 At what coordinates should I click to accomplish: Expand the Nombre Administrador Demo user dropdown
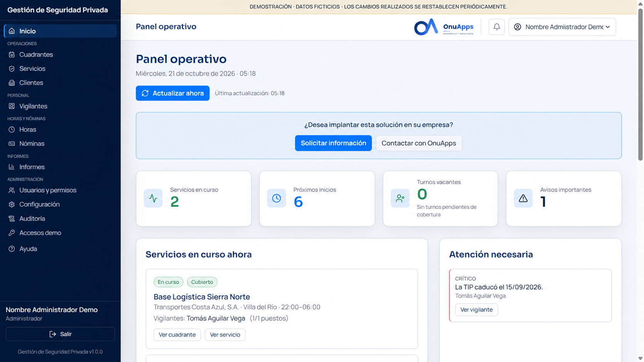point(562,27)
